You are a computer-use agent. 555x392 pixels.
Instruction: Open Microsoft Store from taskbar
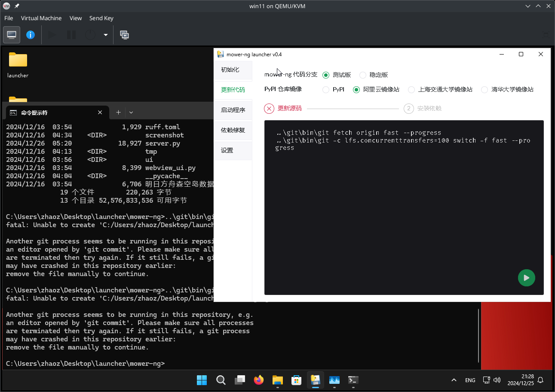tap(296, 380)
